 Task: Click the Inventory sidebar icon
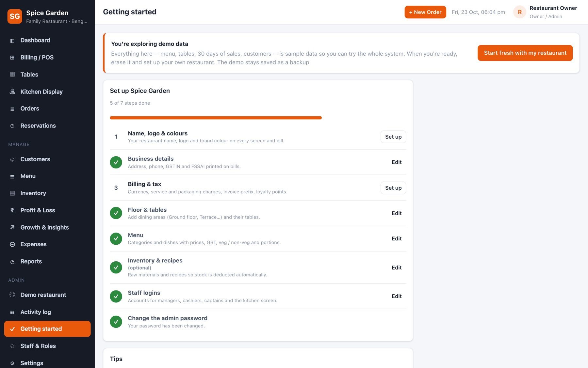[12, 193]
